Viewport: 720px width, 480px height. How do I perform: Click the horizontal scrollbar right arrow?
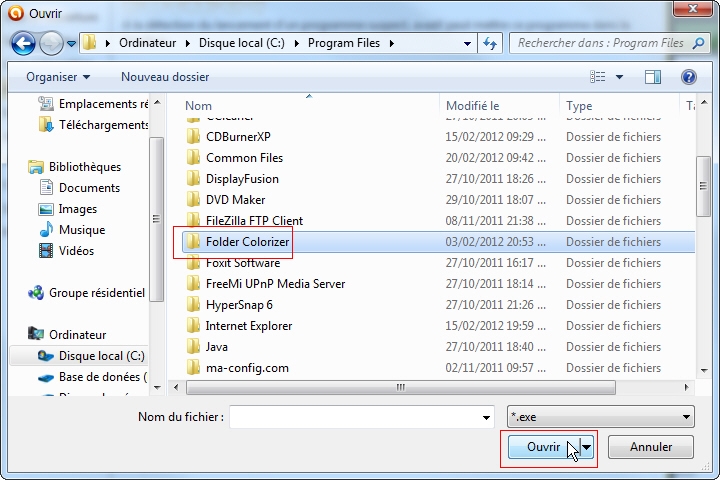click(686, 387)
